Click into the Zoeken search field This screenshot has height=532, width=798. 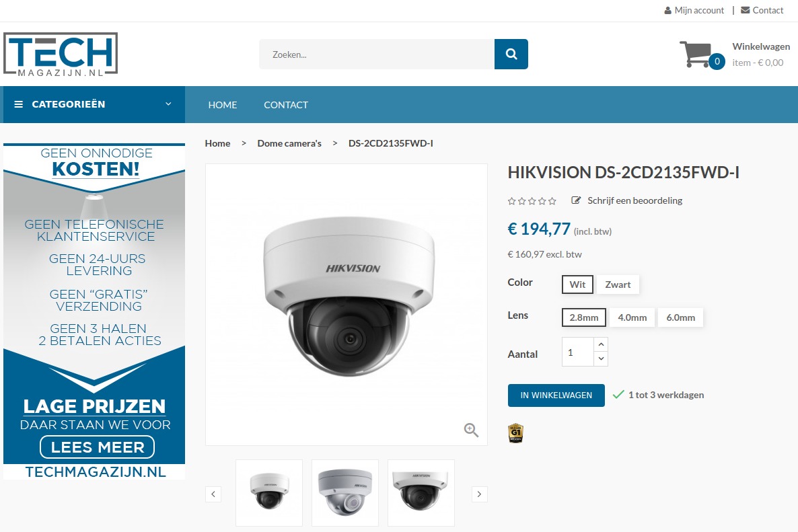click(377, 54)
